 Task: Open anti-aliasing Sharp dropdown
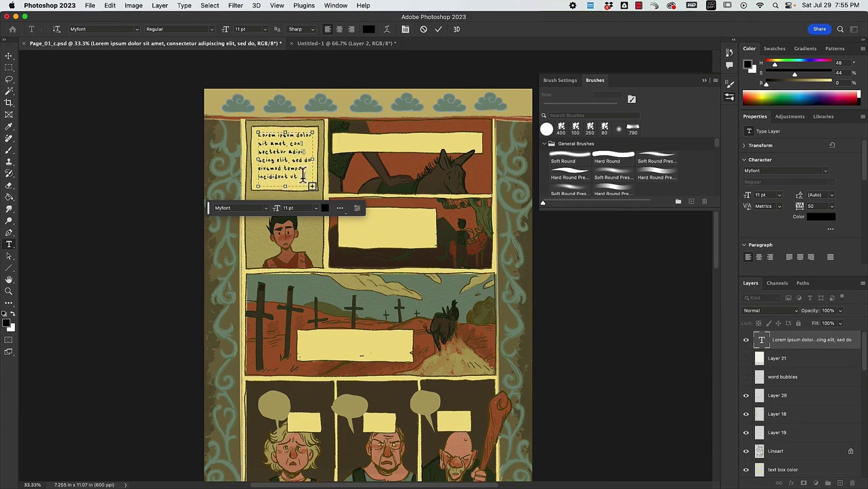[x=301, y=29]
